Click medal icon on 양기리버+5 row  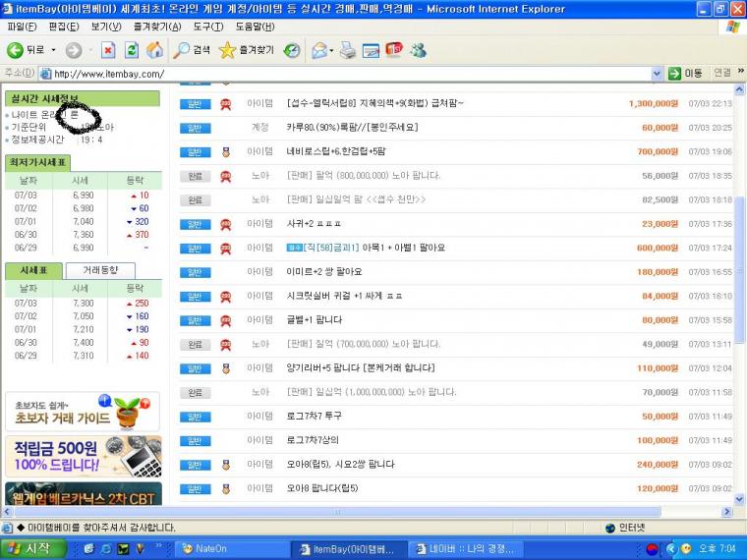click(226, 368)
